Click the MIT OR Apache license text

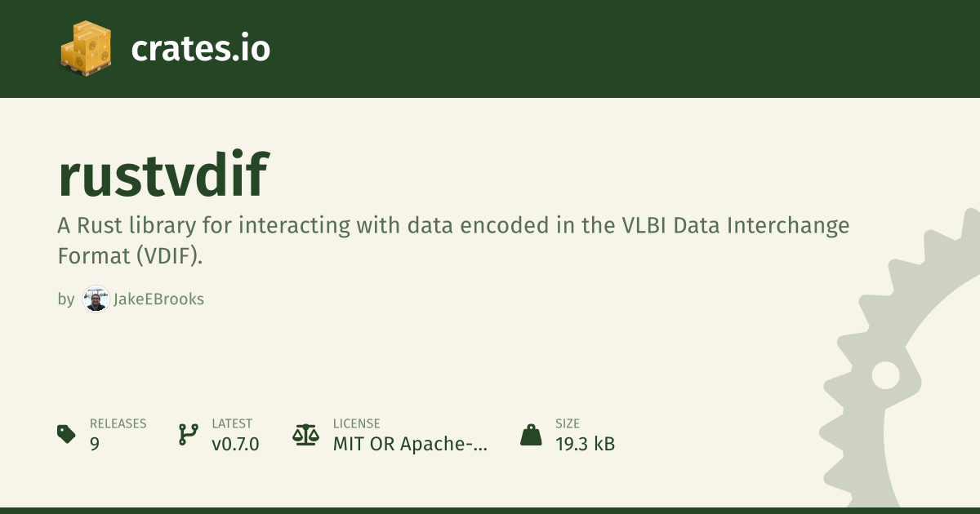[410, 445]
